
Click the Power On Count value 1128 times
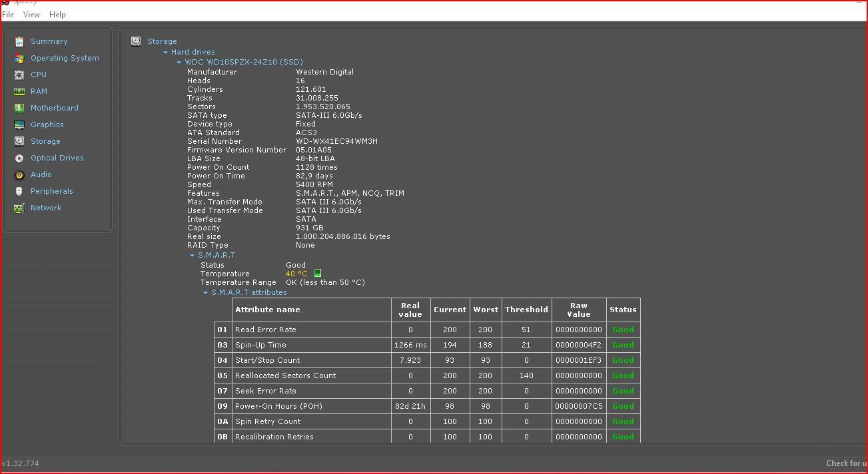pos(316,167)
